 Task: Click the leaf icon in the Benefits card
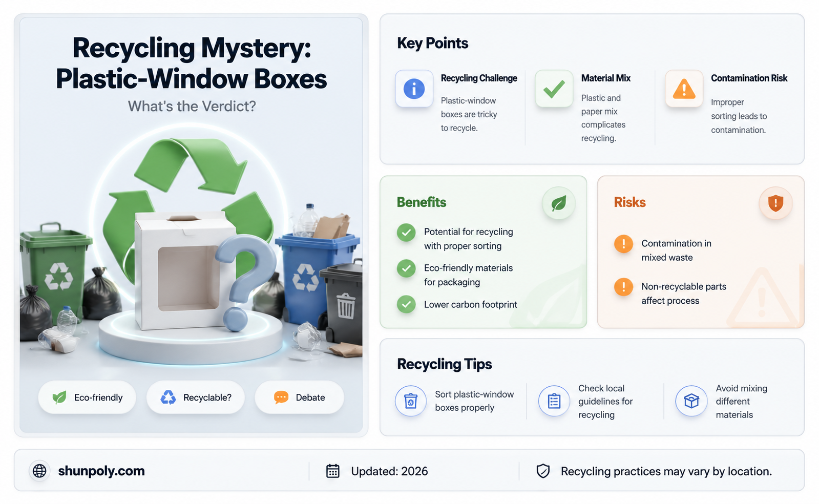click(x=558, y=203)
